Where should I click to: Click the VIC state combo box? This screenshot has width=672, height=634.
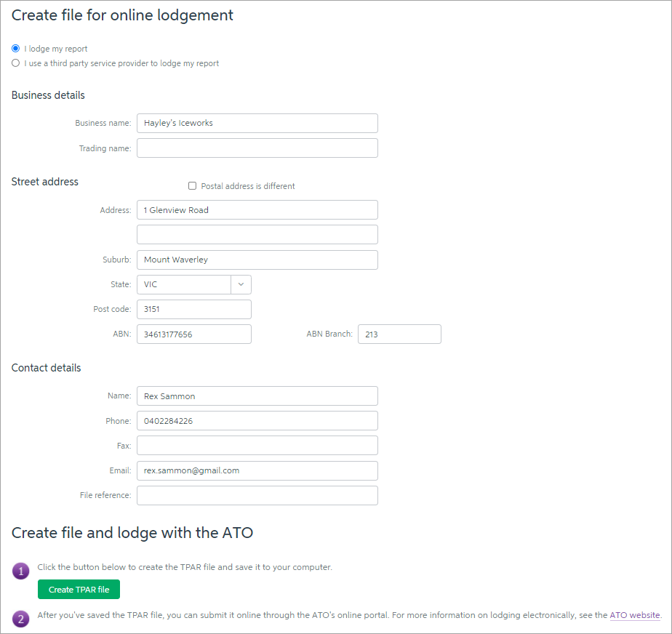click(194, 284)
